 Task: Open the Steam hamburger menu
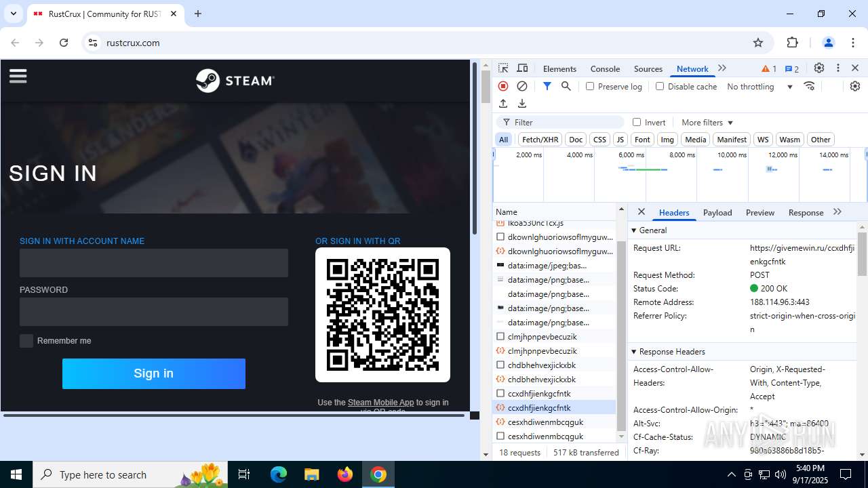18,76
